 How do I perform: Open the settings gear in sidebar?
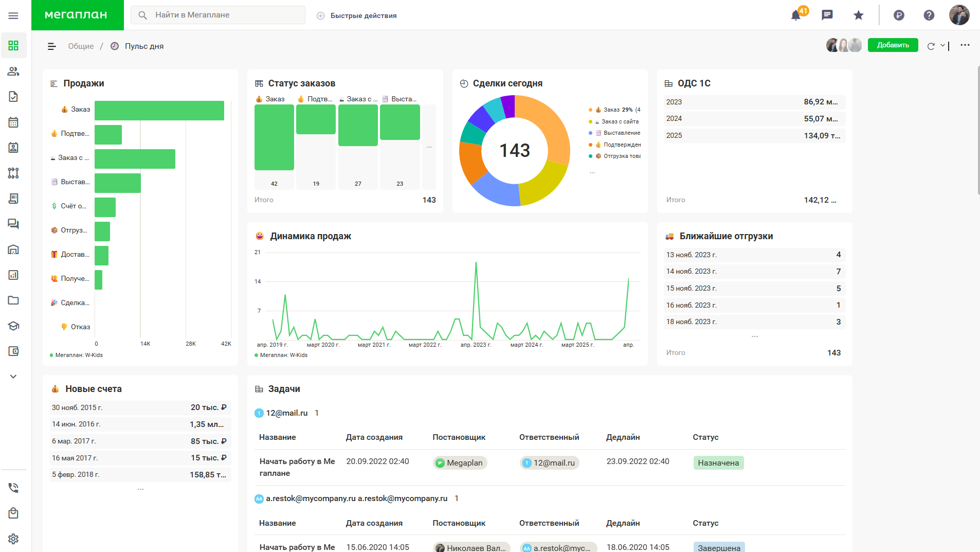(x=13, y=539)
